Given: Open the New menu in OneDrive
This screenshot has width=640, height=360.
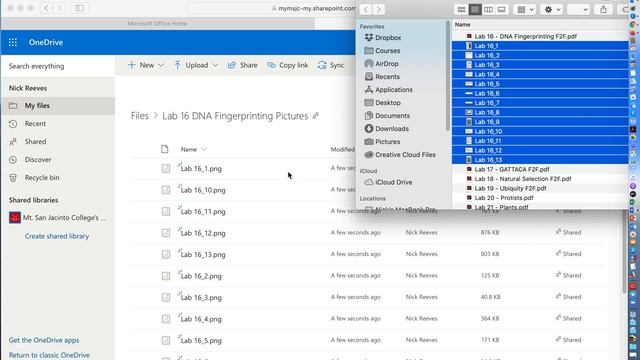Looking at the screenshot, I should 146,65.
